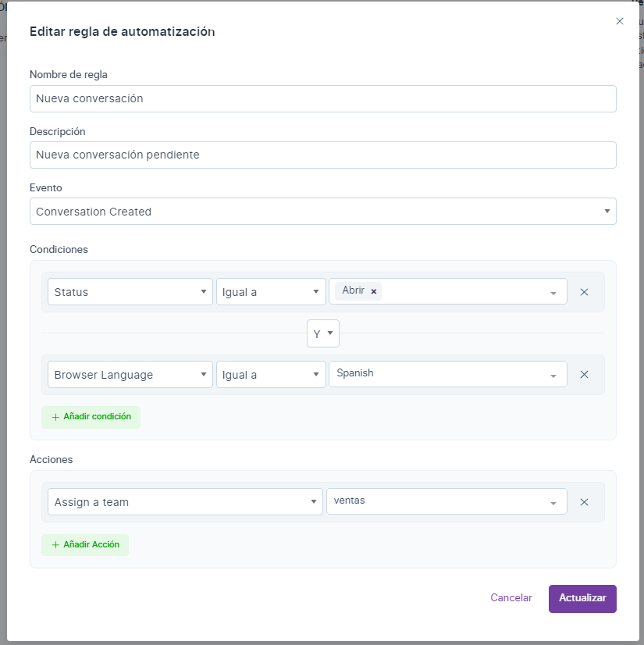Remove the Abrir tag from status value

coord(374,291)
